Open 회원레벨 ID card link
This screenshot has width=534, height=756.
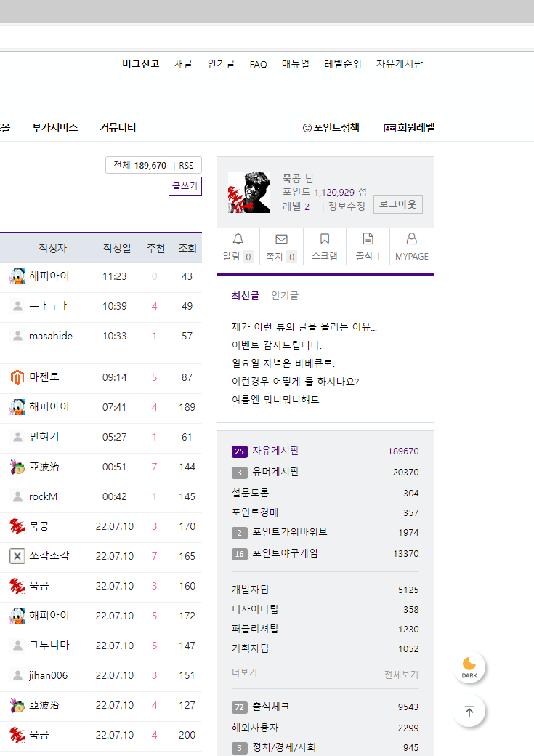[409, 128]
